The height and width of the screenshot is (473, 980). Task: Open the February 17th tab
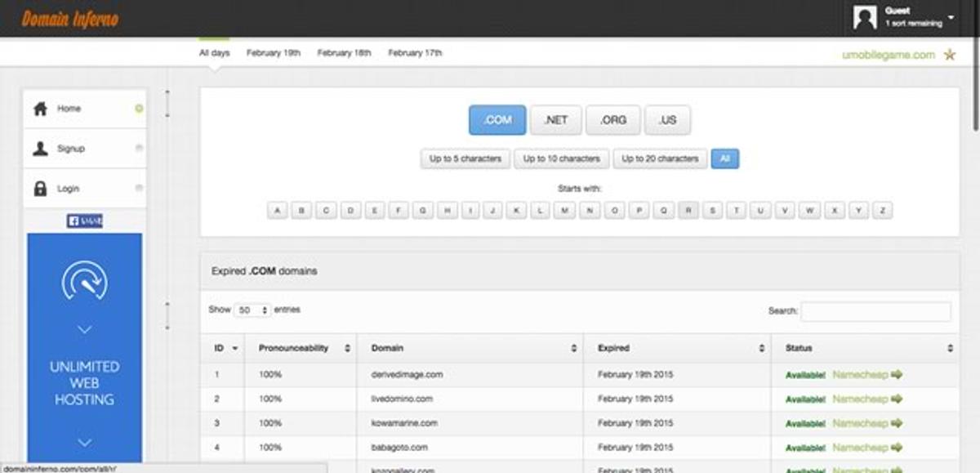point(415,53)
